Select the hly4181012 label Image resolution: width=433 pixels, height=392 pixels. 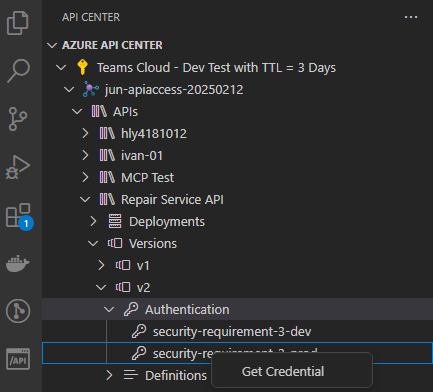[x=154, y=134]
